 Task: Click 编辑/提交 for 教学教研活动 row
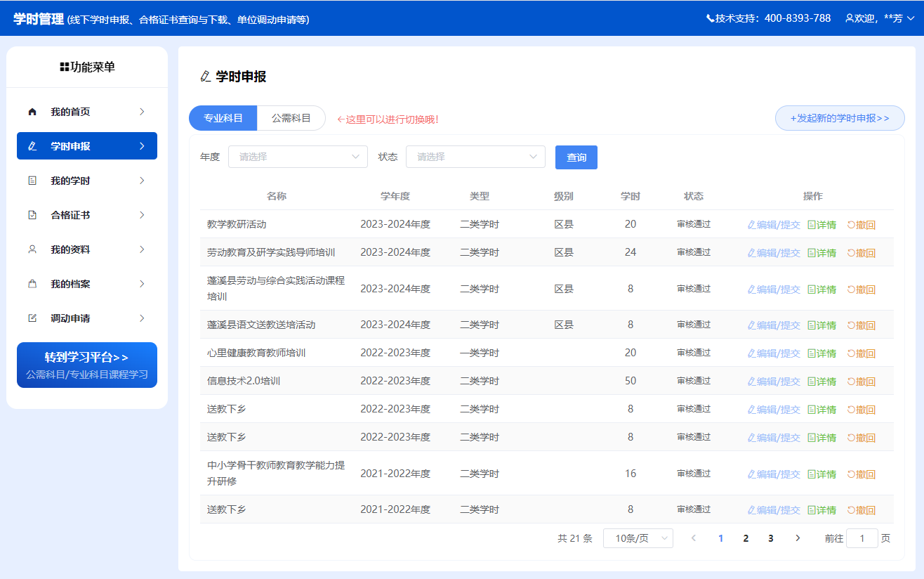[x=774, y=225]
